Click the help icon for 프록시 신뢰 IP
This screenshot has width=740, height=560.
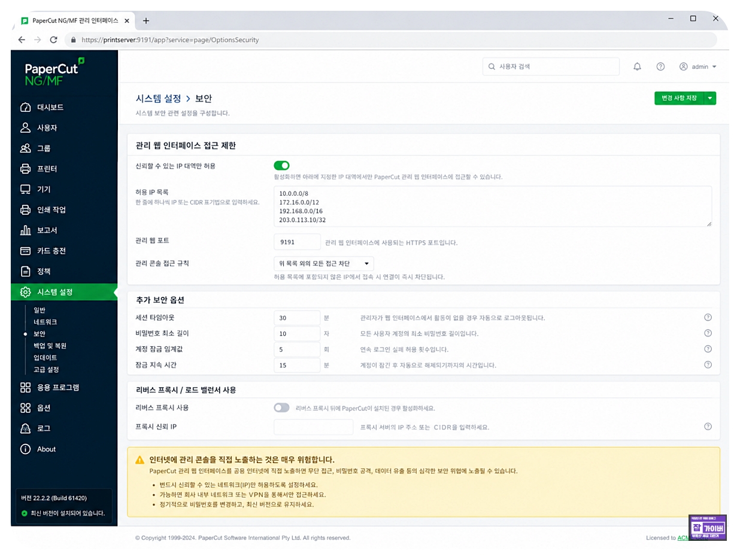tap(708, 427)
